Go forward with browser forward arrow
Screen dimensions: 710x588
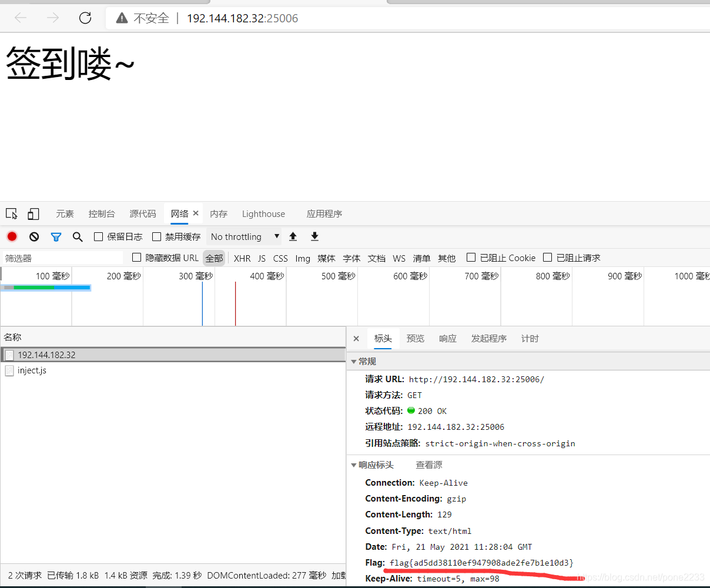pos(53,18)
